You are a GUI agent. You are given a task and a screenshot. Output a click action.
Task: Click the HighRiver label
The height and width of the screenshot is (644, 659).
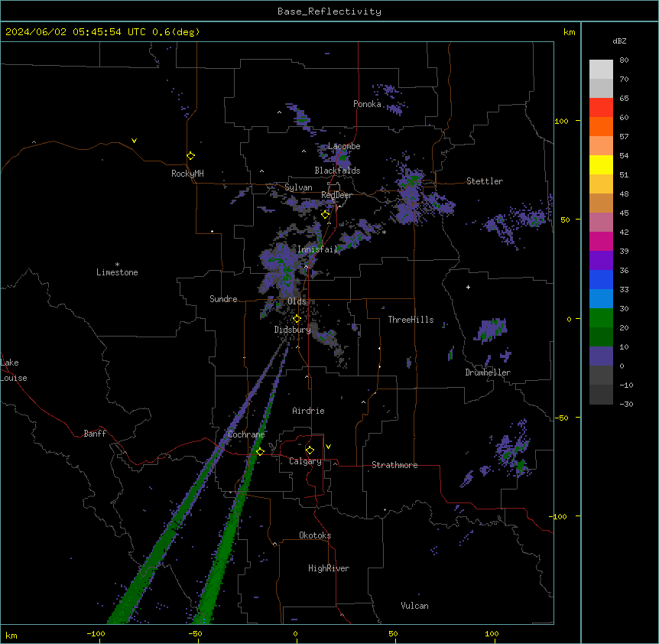coord(329,568)
